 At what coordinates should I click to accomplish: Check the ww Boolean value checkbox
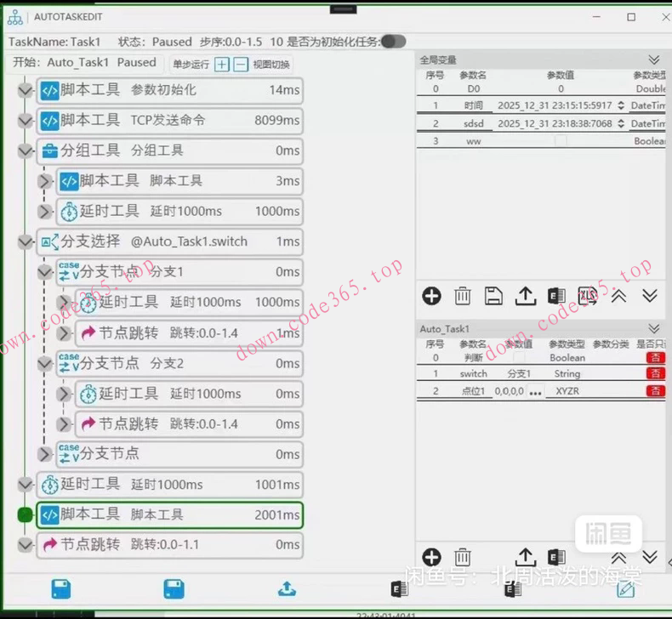560,142
